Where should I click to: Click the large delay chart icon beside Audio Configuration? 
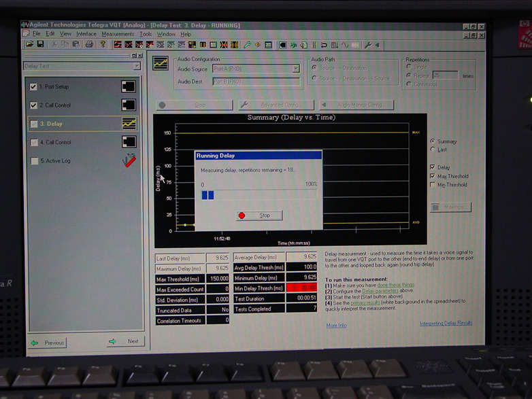click(x=161, y=63)
